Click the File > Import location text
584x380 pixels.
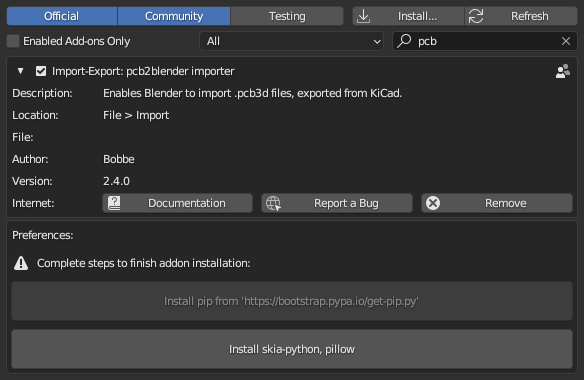[136, 115]
